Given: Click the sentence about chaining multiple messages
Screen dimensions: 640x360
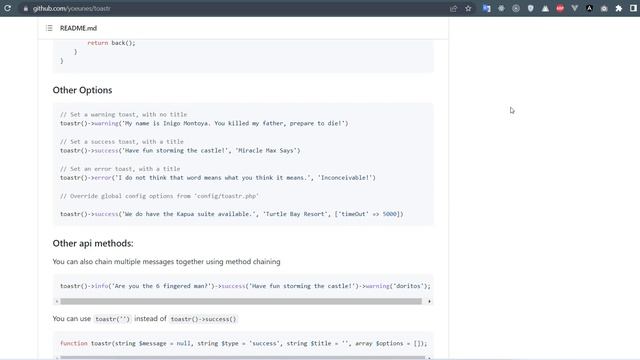Looking at the screenshot, I should 166,262.
